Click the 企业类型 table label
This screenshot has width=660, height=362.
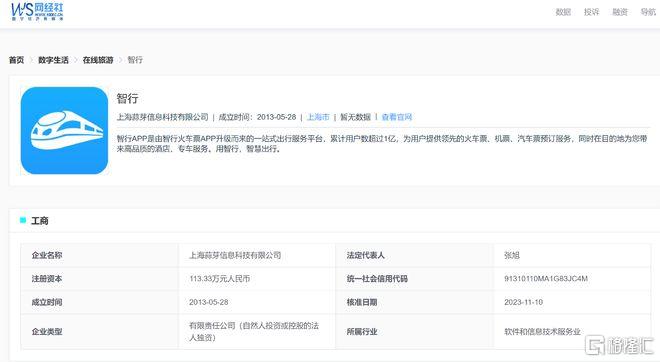tap(47, 332)
